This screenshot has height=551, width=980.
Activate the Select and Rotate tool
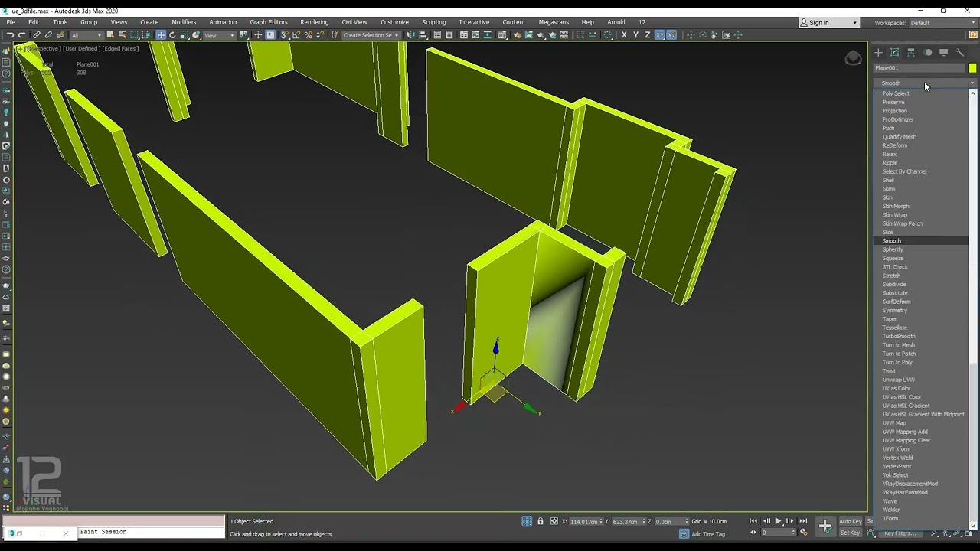tap(172, 35)
